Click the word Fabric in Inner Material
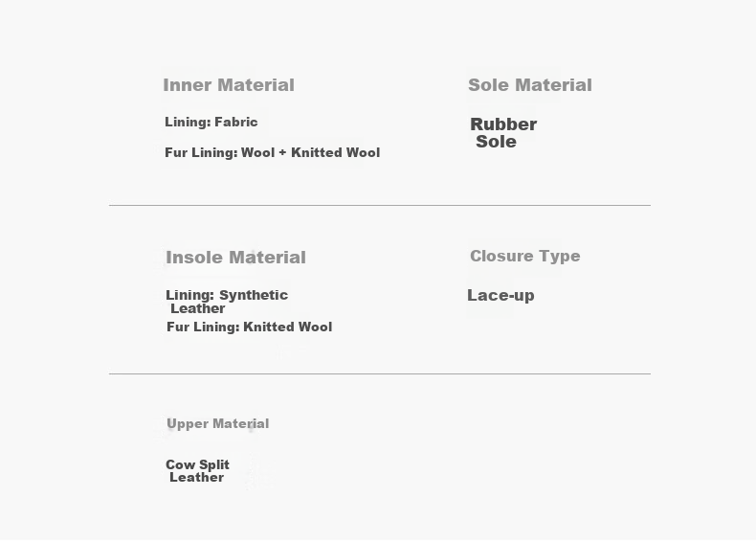This screenshot has height=542, width=756. tap(235, 122)
